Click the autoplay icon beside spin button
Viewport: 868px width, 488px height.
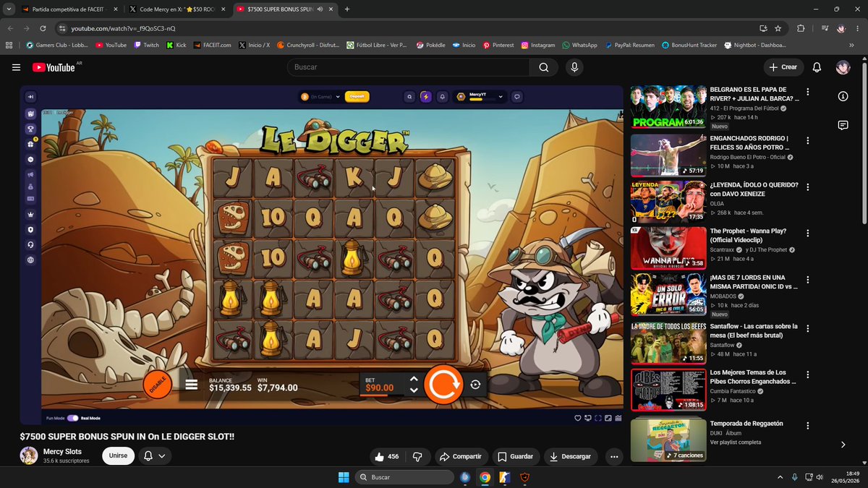(475, 385)
